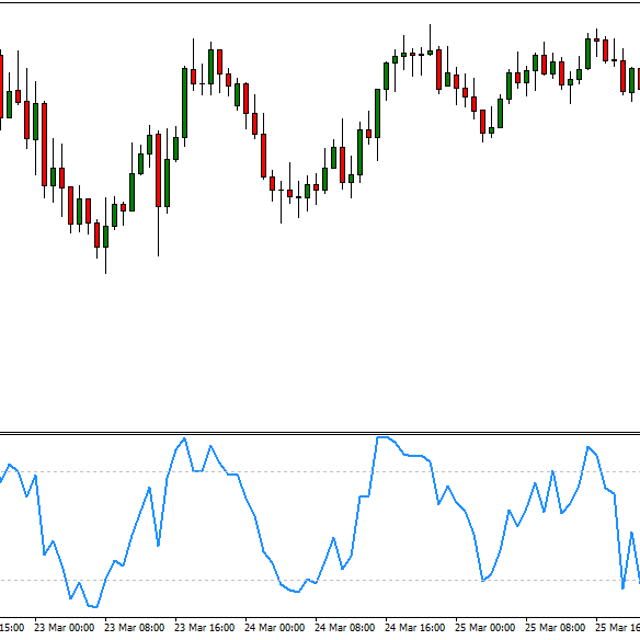The image size is (640, 640).
Task: Click the 24 Mar 16:00 time axis label
Action: 414,628
